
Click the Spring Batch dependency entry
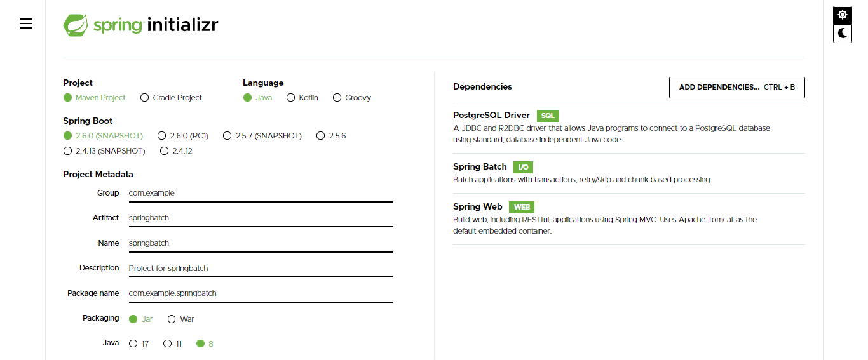pos(480,167)
